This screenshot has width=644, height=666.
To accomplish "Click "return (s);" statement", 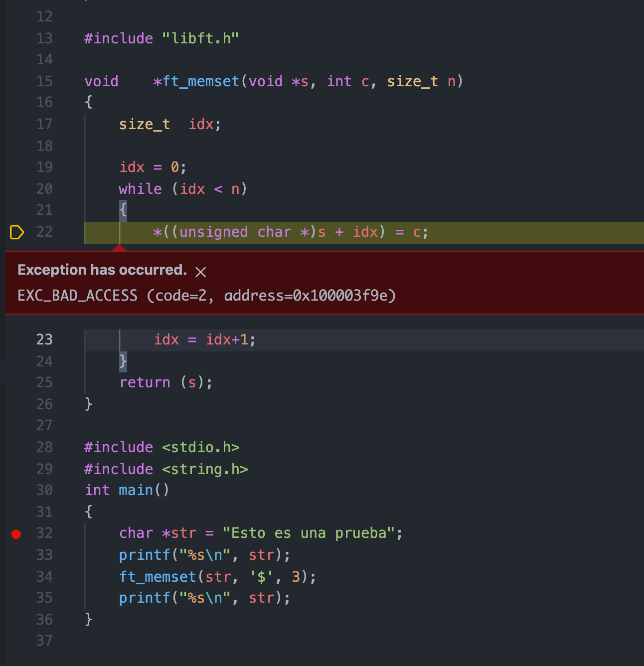I will [166, 382].
